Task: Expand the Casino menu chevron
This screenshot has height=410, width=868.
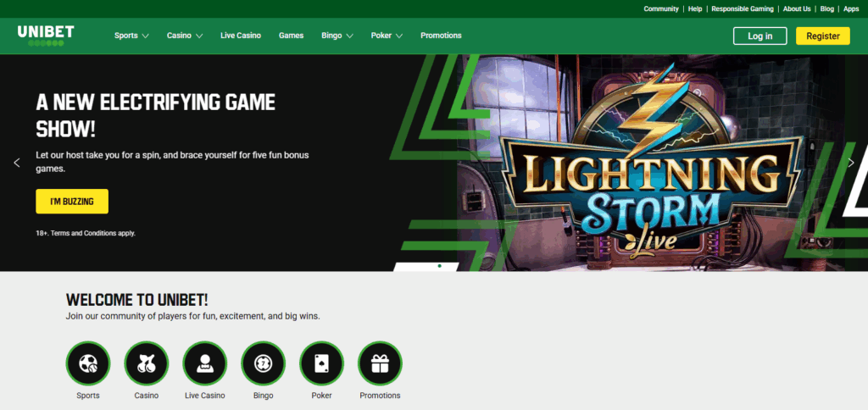Action: coord(199,36)
